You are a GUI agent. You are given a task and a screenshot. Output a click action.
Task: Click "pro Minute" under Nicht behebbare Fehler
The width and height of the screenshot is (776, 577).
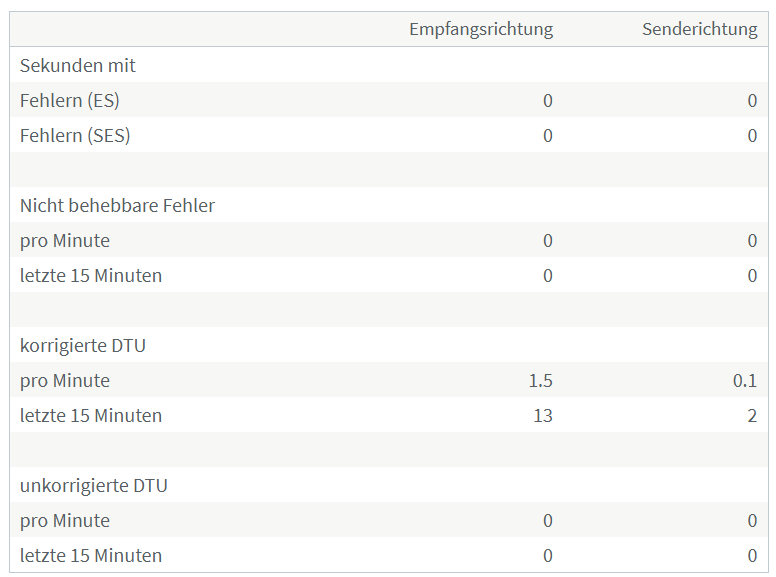(x=65, y=240)
